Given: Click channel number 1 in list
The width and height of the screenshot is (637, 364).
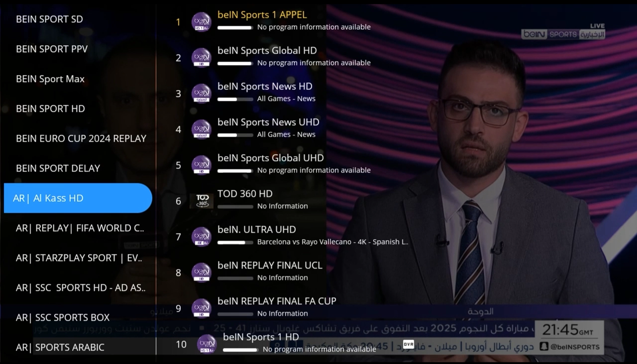Looking at the screenshot, I should tap(178, 22).
